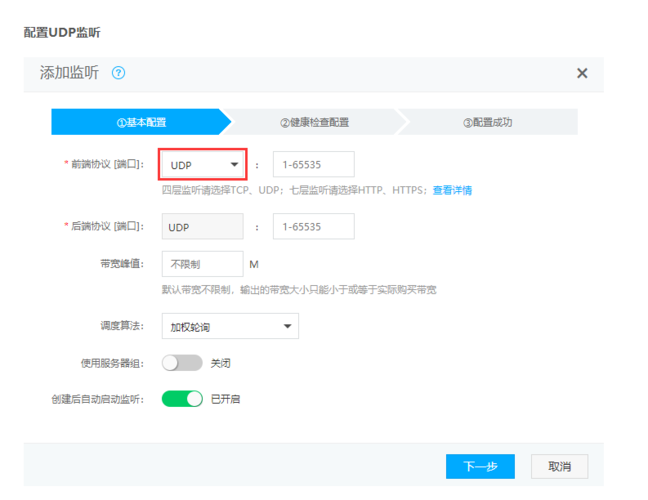Open the 前端协议 UDP dropdown
Image resolution: width=648 pixels, height=500 pixels.
[202, 164]
